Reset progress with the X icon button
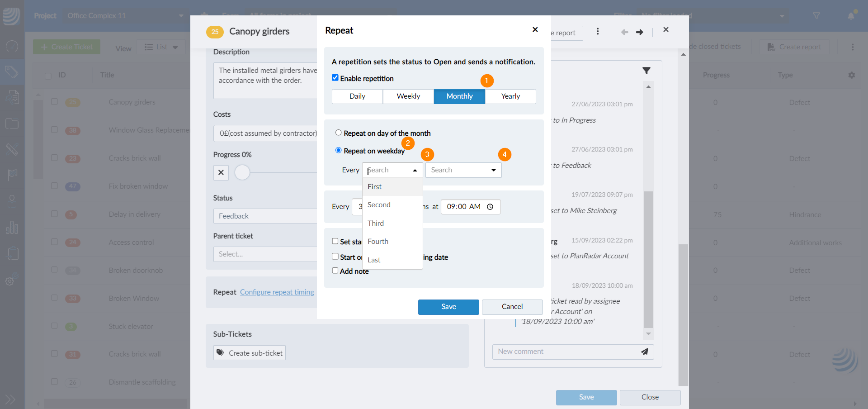This screenshot has height=409, width=868. (x=221, y=172)
